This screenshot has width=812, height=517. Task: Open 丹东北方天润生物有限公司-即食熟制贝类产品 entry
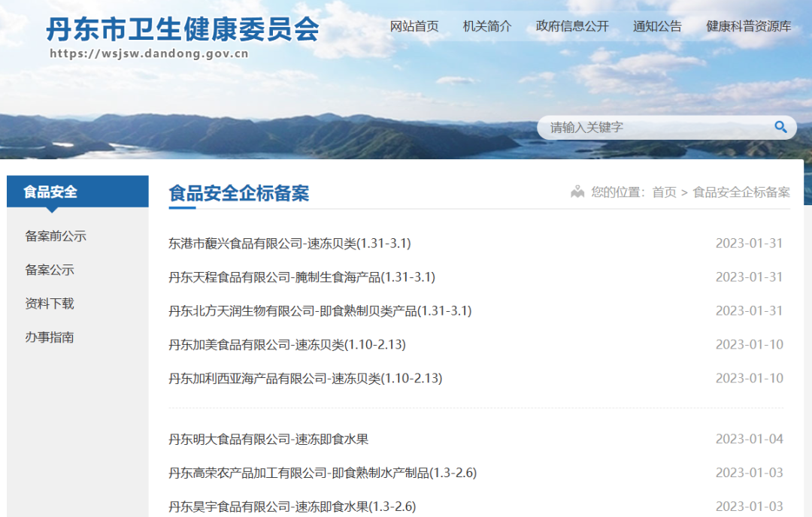[x=320, y=310]
